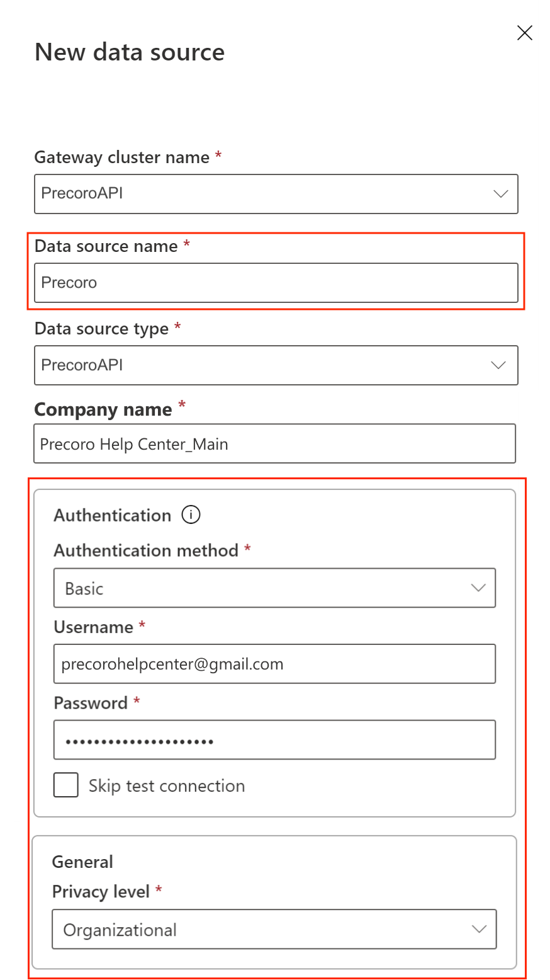The image size is (550, 980).
Task: Click the Username field label
Action: [x=93, y=627]
